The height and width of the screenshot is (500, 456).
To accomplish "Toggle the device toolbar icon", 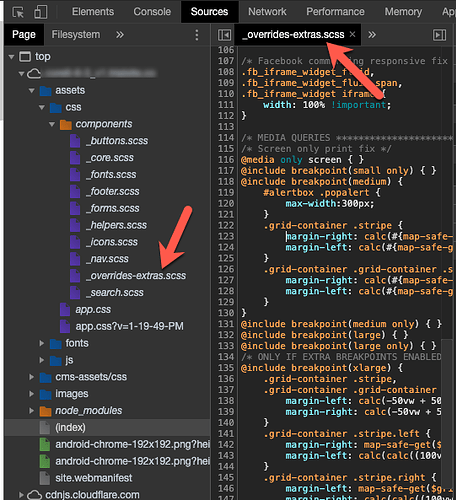I will click(x=41, y=12).
